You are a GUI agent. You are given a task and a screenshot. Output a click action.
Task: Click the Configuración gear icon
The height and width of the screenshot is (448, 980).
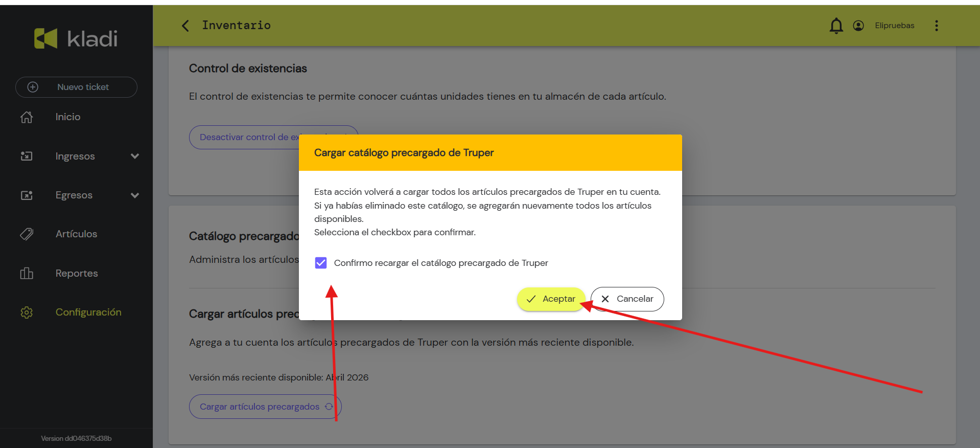pyautogui.click(x=27, y=312)
